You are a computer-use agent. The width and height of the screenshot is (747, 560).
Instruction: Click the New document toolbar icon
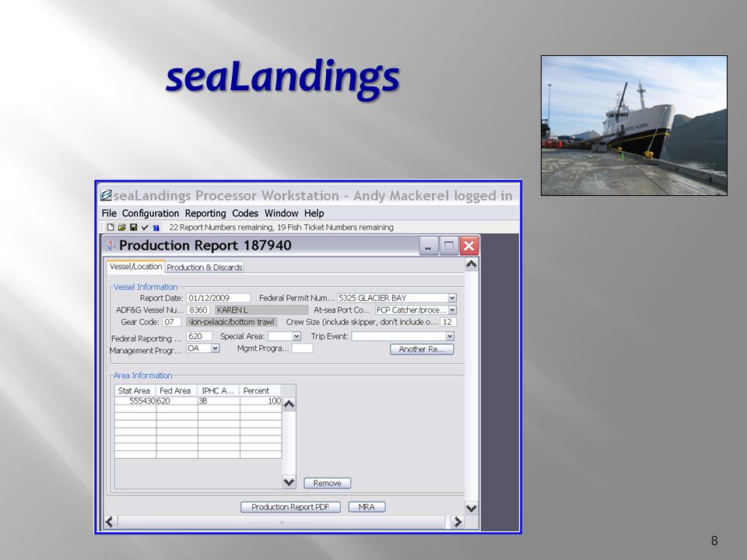pos(110,228)
